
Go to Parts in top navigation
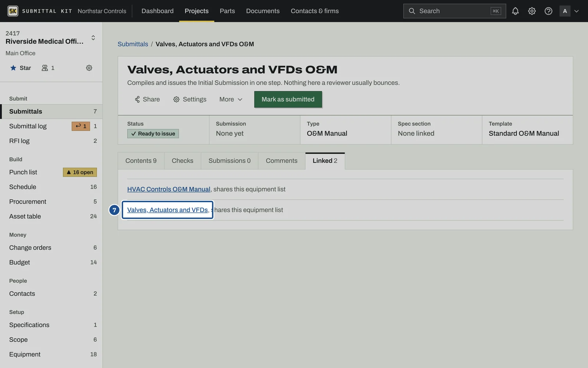(x=227, y=11)
